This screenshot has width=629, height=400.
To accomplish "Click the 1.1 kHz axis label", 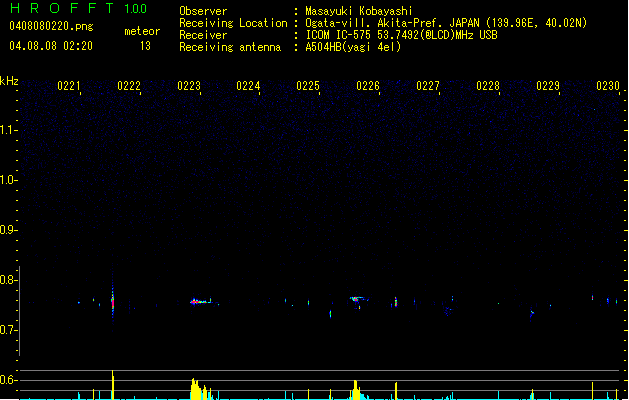I will tap(8, 130).
